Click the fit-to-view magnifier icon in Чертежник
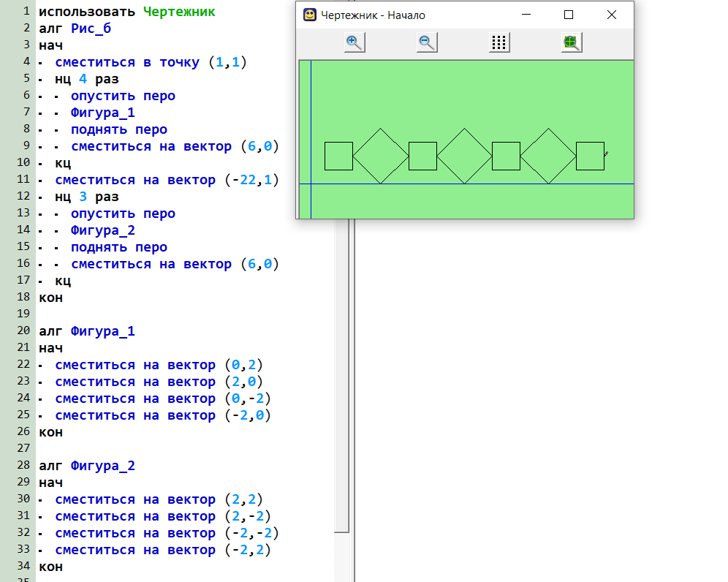 [x=572, y=42]
